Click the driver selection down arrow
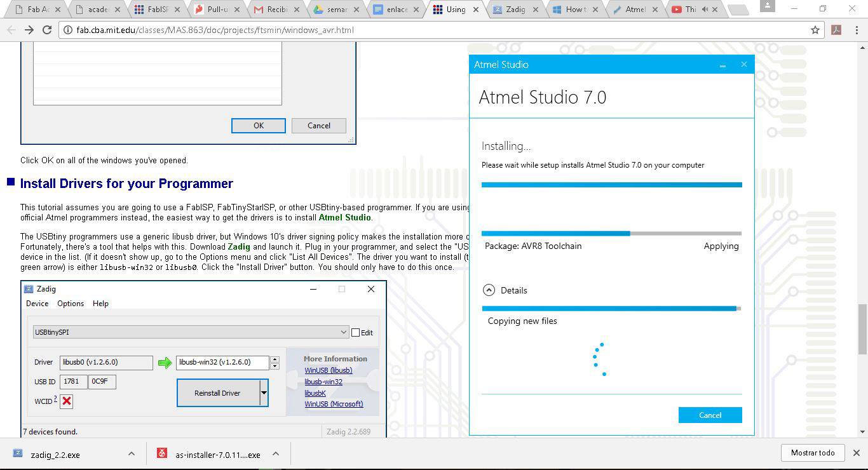Screen dimensions: 868x470 pos(275,366)
